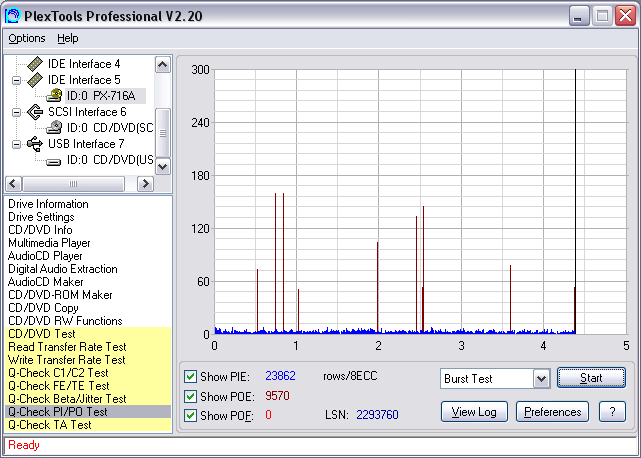Click the Ready status text

[x=24, y=445]
